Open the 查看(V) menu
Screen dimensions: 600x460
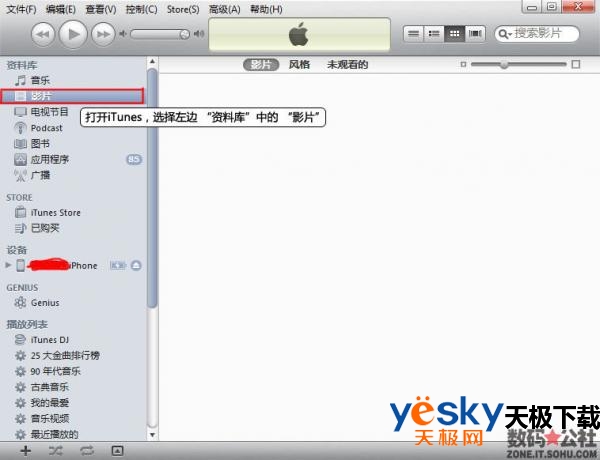(x=101, y=9)
